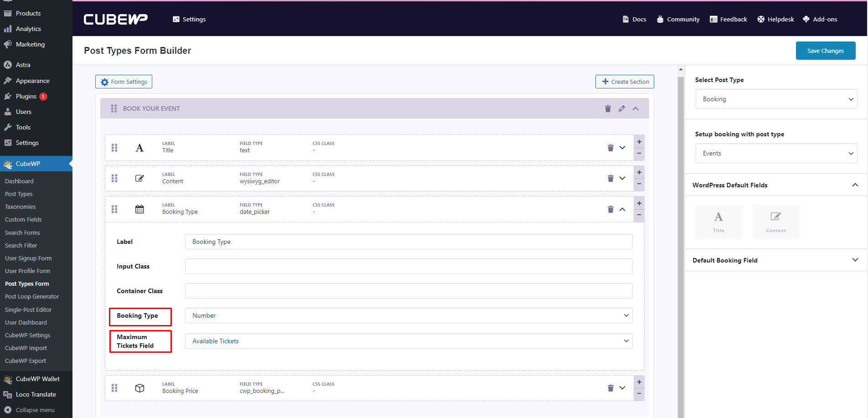Viewport: 868px width, 418px height.
Task: Expand Default Booking Field panel
Action: pyautogui.click(x=855, y=260)
